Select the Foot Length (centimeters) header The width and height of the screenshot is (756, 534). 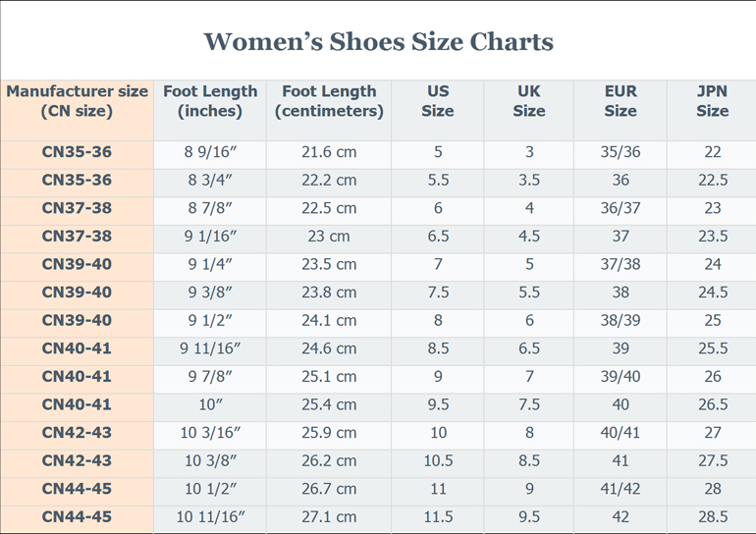pyautogui.click(x=329, y=101)
